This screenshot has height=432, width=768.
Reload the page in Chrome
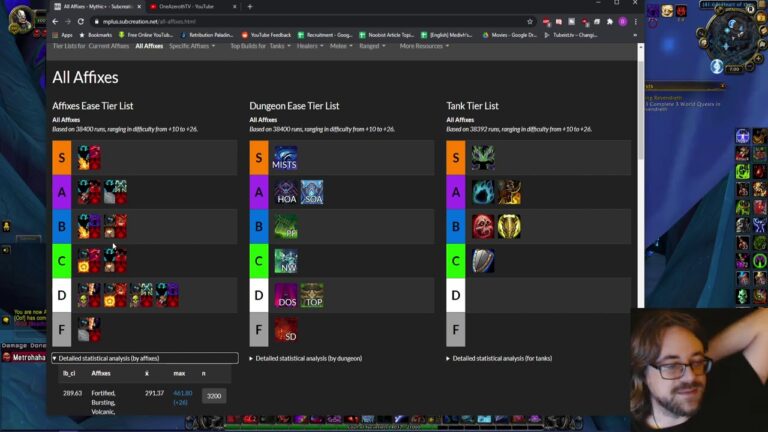(x=81, y=22)
